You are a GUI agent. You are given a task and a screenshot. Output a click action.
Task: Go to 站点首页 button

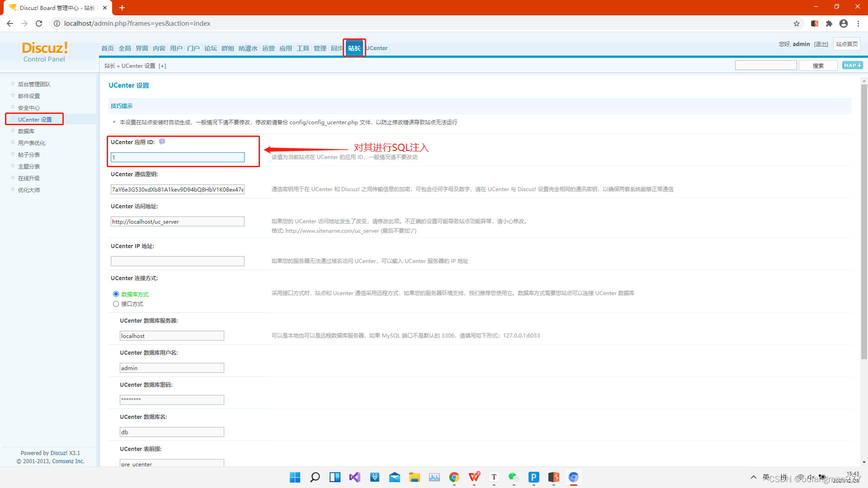coord(847,44)
